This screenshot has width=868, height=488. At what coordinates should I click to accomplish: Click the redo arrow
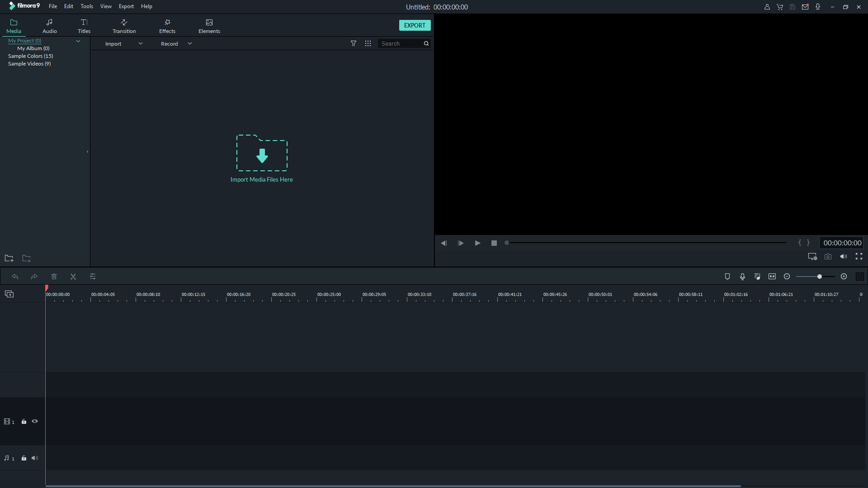[34, 277]
